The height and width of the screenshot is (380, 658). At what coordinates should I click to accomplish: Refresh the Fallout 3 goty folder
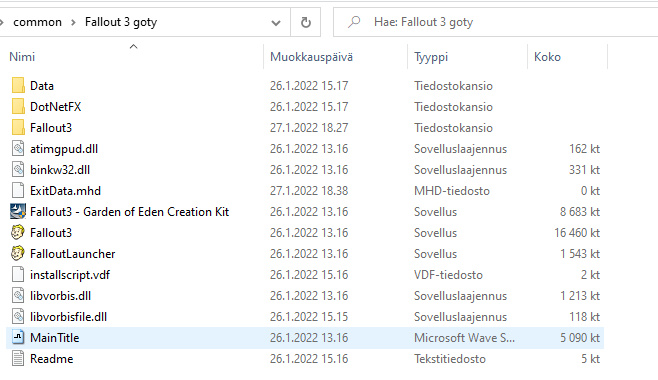pos(306,22)
